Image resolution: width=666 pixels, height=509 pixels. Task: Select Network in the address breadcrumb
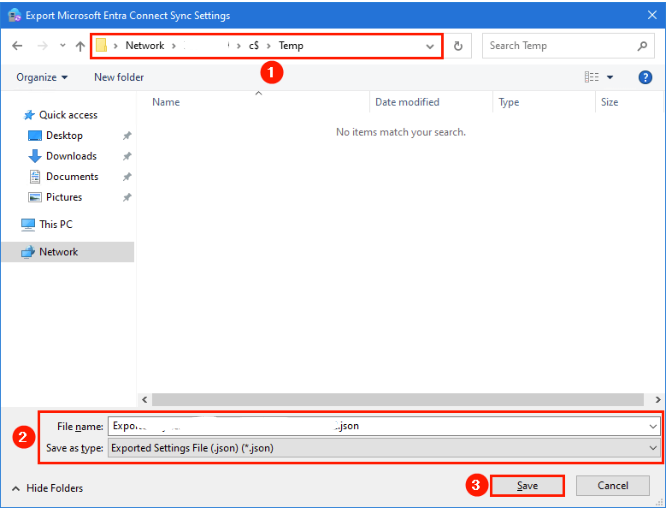[145, 45]
